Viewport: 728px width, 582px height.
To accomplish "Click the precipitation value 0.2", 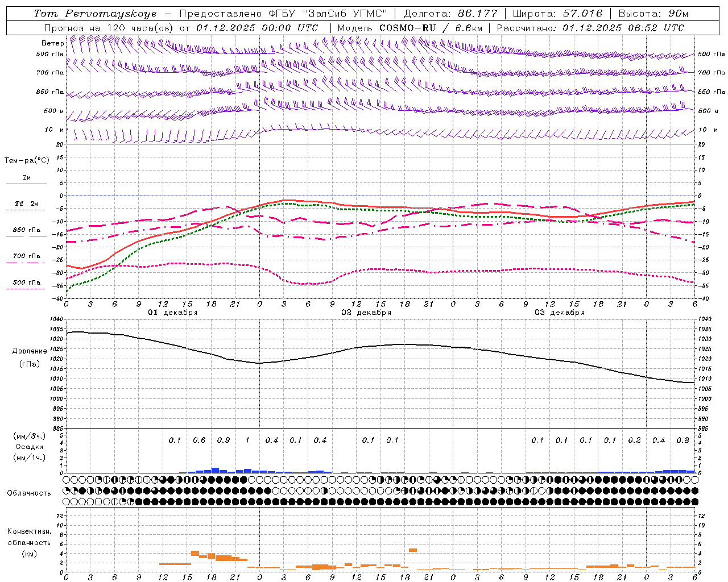I will click(x=634, y=440).
